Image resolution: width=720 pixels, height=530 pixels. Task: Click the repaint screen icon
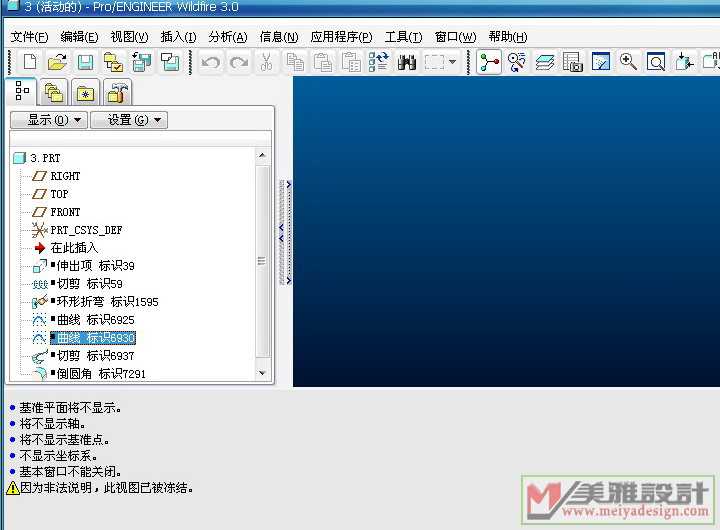(601, 62)
